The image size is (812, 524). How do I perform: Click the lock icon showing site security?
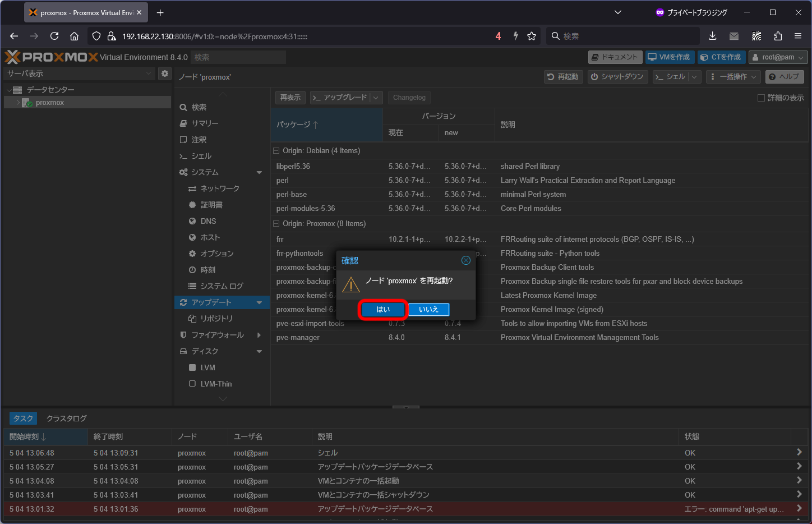coord(111,36)
